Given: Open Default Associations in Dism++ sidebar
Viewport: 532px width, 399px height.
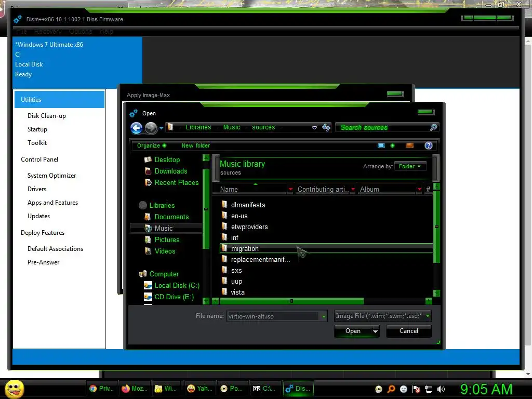Looking at the screenshot, I should point(55,249).
